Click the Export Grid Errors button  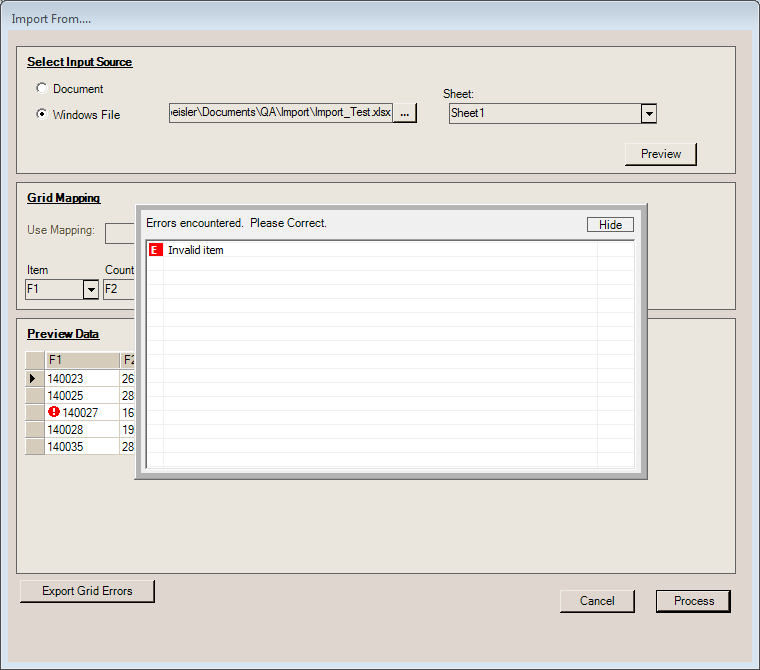tap(87, 591)
